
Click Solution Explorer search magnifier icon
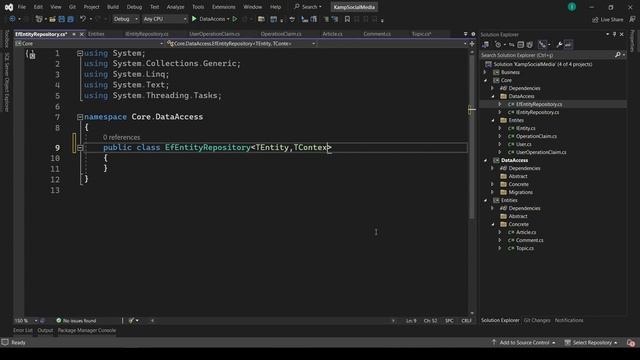point(618,55)
